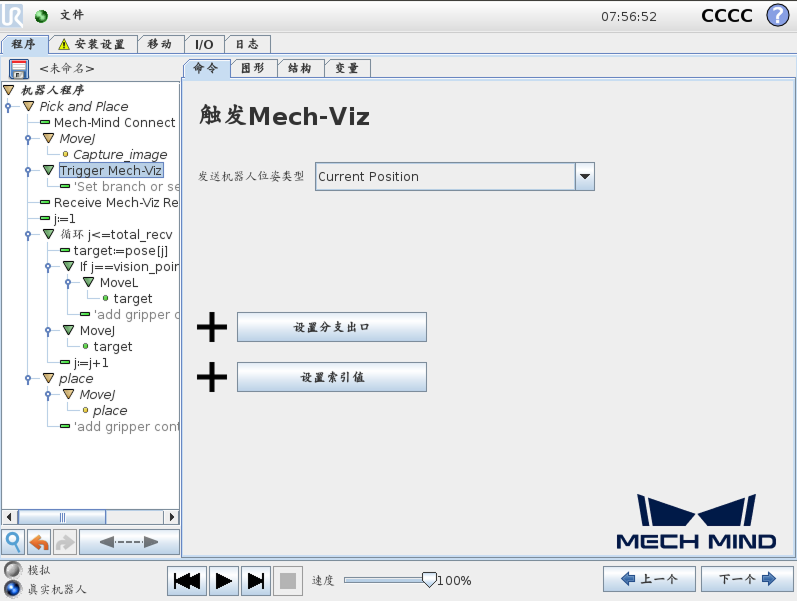Click the warning icon on 安装设置 tab
797x601 pixels.
coord(64,44)
